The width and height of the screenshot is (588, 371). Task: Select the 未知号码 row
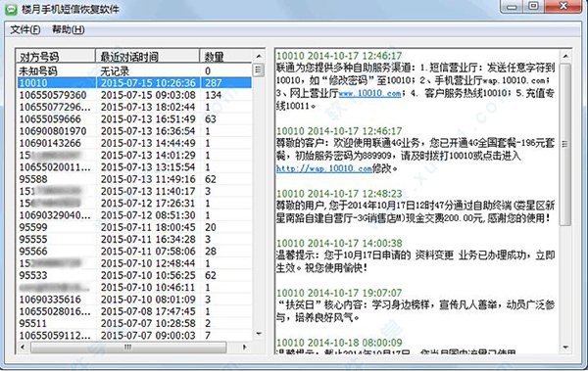[134, 70]
